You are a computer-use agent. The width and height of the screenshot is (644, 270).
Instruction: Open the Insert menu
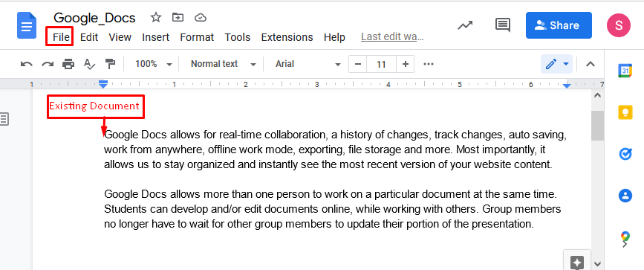click(156, 37)
